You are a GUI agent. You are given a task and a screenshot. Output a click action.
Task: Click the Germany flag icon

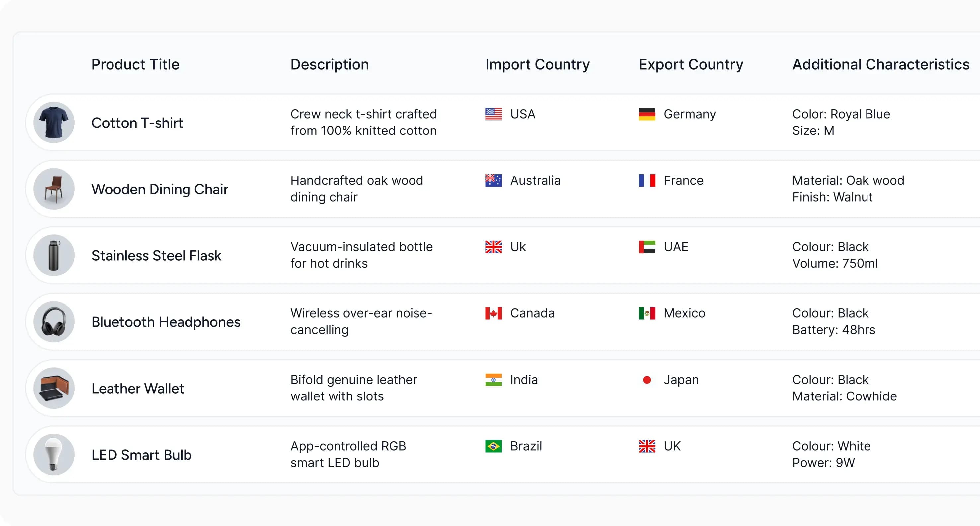[647, 114]
